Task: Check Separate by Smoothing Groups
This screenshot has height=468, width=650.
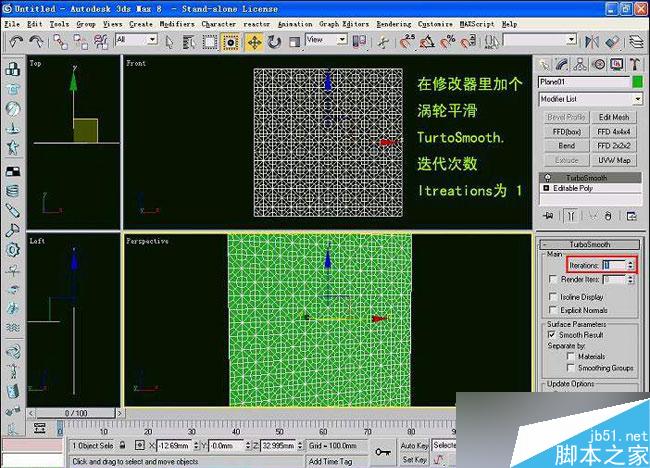Action: point(570,368)
